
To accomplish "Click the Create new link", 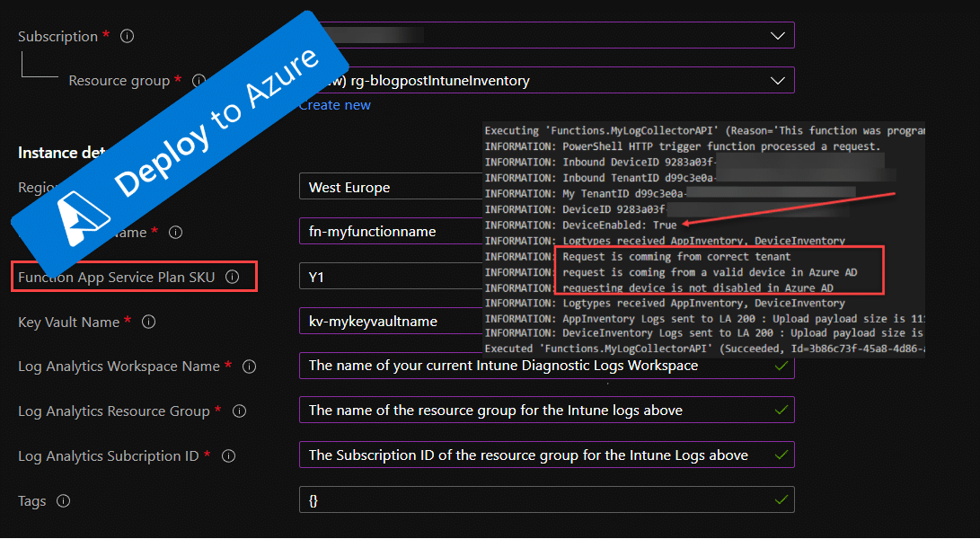I will coord(334,105).
